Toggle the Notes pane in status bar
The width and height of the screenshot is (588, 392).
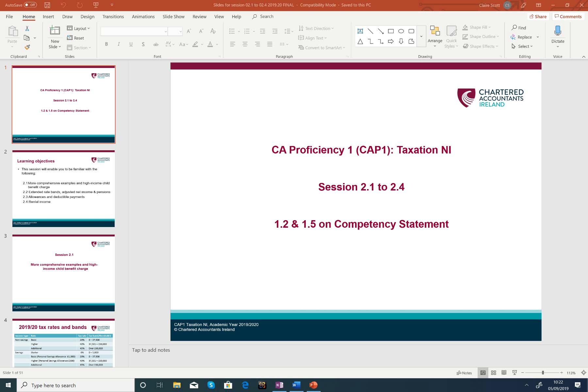tap(464, 373)
